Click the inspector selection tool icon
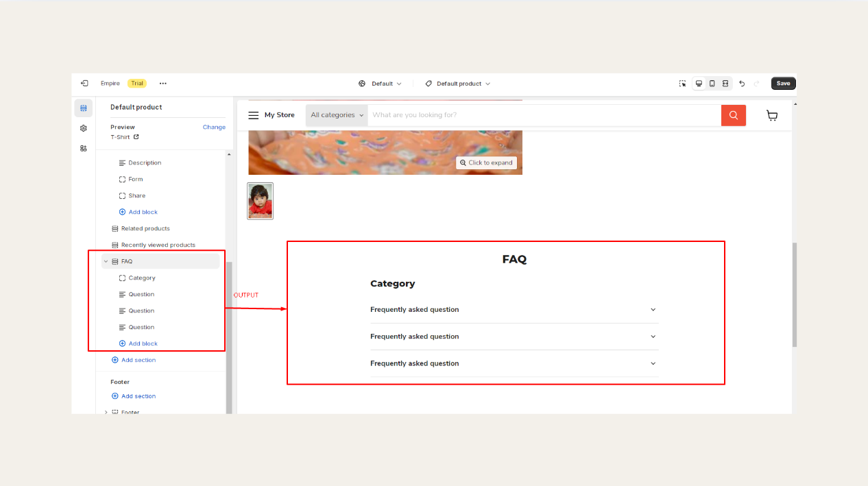This screenshot has height=486, width=868. click(x=682, y=84)
